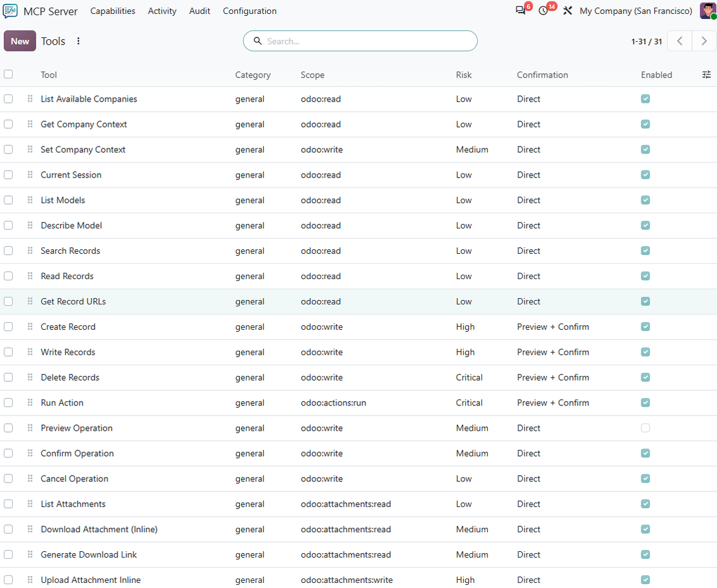Open the Search Records tool row
The width and height of the screenshot is (717, 588).
(x=359, y=251)
